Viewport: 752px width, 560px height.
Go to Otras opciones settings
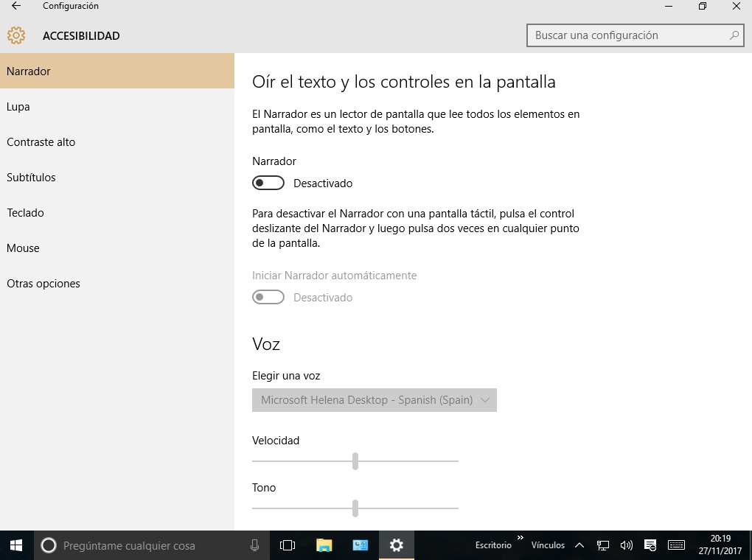pos(43,284)
